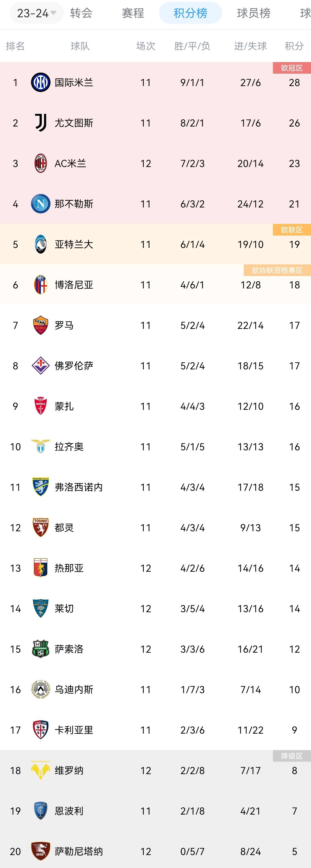Open the 博洛尼亚 team name link
This screenshot has width=311, height=868.
[74, 285]
